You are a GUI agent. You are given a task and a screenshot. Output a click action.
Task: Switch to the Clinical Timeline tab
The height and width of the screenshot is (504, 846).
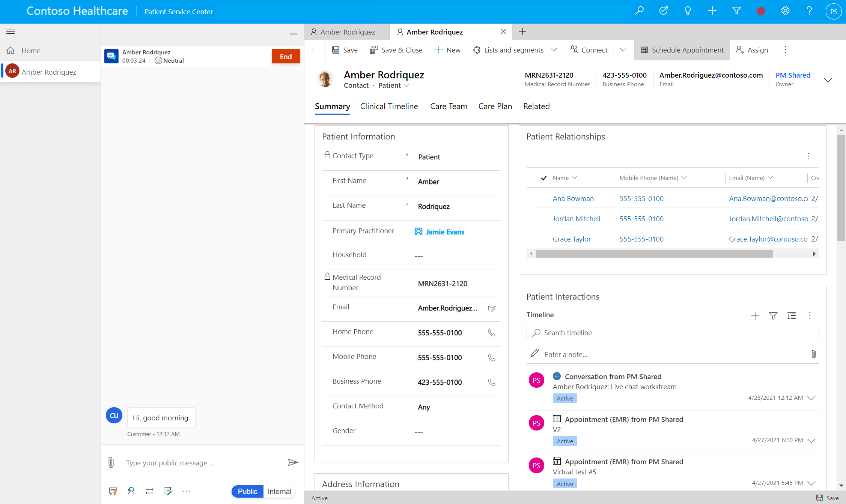click(388, 106)
